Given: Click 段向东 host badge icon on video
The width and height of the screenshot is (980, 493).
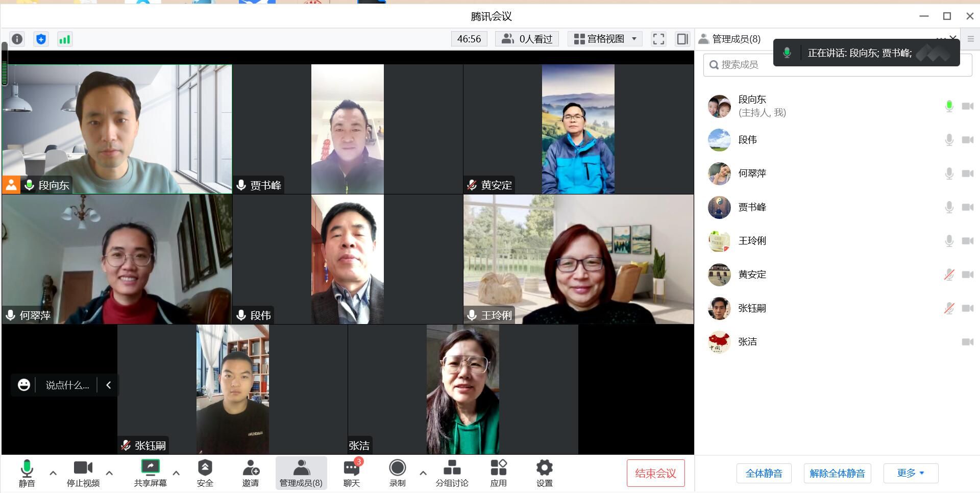Looking at the screenshot, I should pos(11,185).
